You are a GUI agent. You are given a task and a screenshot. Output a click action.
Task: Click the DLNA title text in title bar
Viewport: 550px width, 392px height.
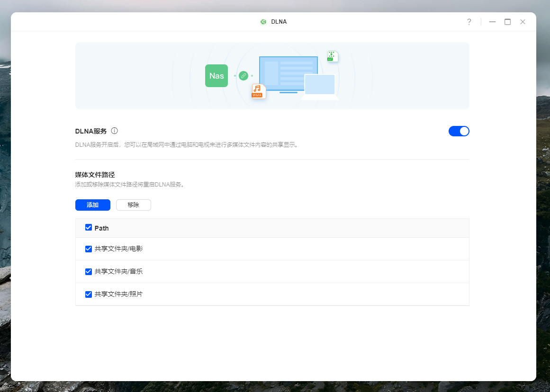click(x=279, y=22)
